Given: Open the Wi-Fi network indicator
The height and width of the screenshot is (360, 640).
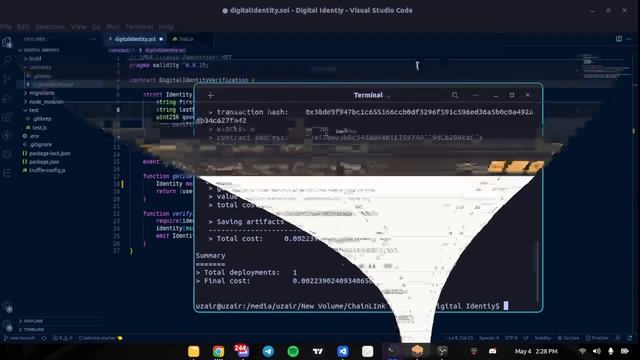Looking at the screenshot, I should pos(582,351).
